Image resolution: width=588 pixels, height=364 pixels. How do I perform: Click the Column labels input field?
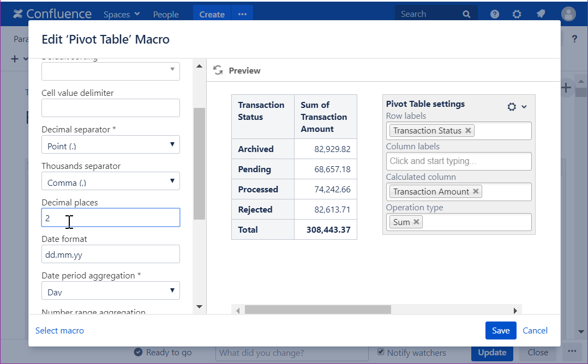[457, 161]
